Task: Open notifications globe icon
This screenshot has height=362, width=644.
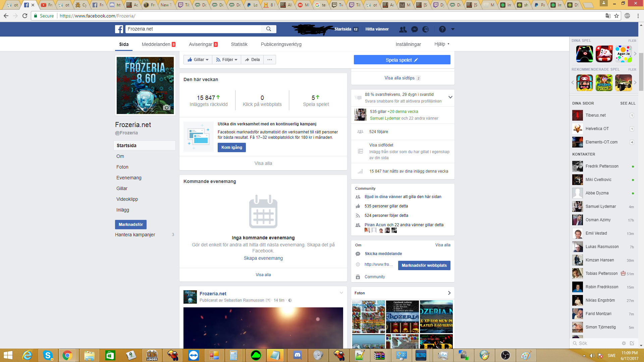Action: point(426,29)
